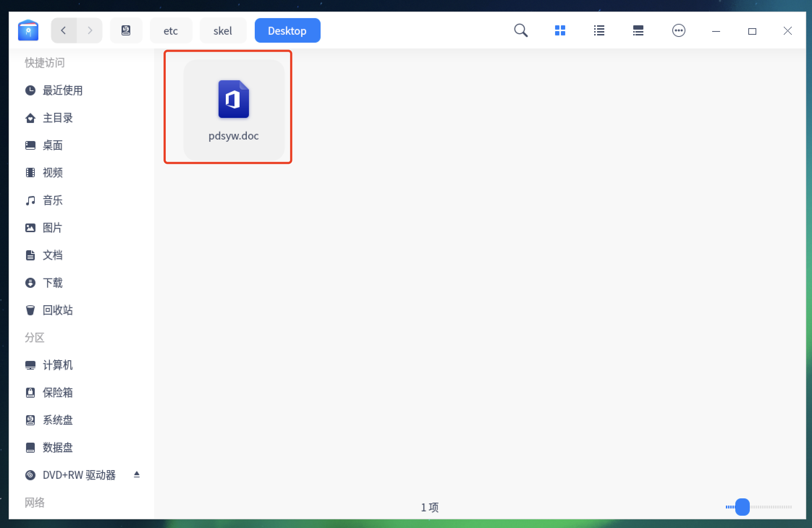The width and height of the screenshot is (812, 528).
Task: Switch to list view
Action: click(599, 30)
